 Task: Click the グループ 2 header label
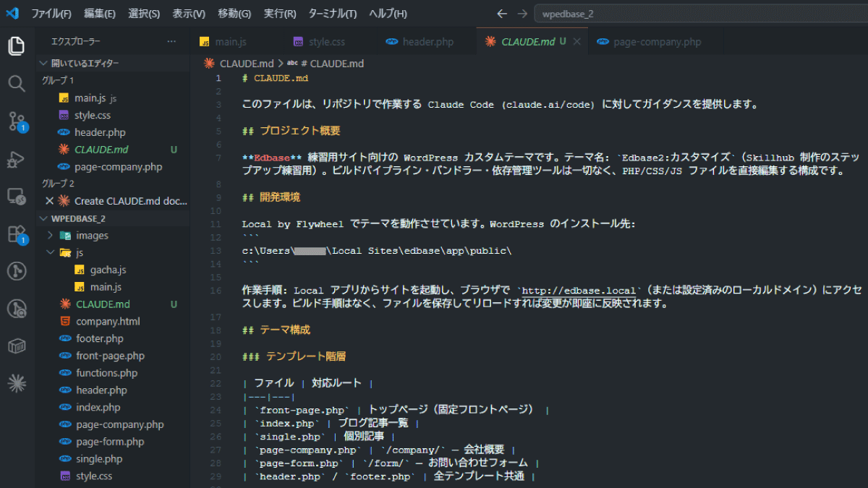click(58, 184)
